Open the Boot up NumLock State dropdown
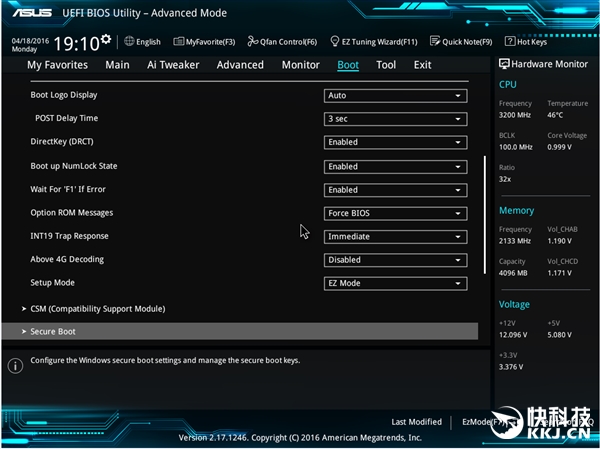The image size is (600, 449). [x=395, y=166]
